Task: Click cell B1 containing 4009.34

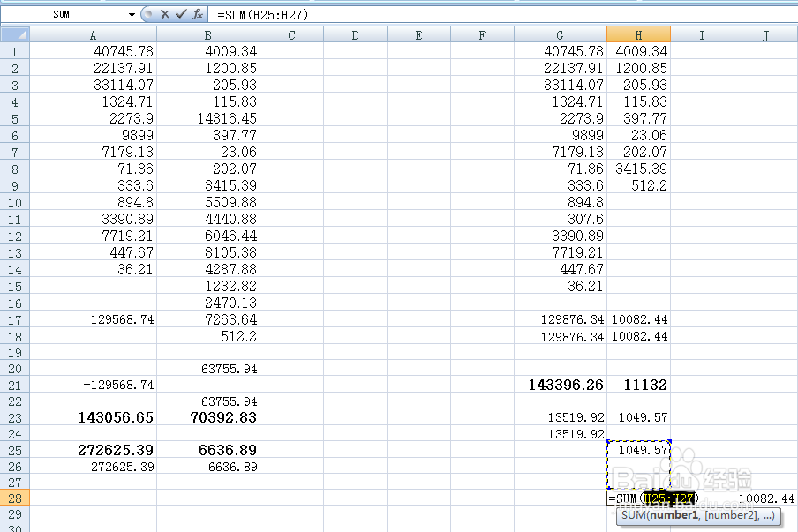Action: (x=208, y=51)
